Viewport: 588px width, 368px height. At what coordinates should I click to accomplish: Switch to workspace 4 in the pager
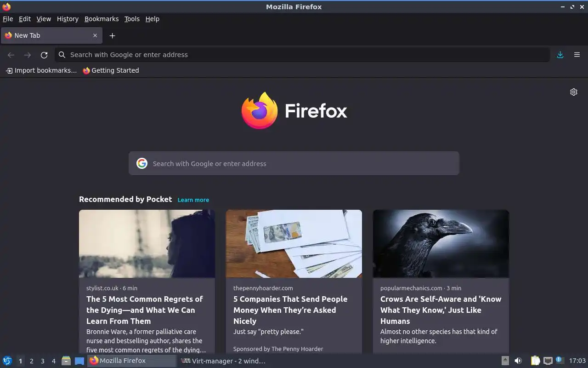tap(53, 361)
